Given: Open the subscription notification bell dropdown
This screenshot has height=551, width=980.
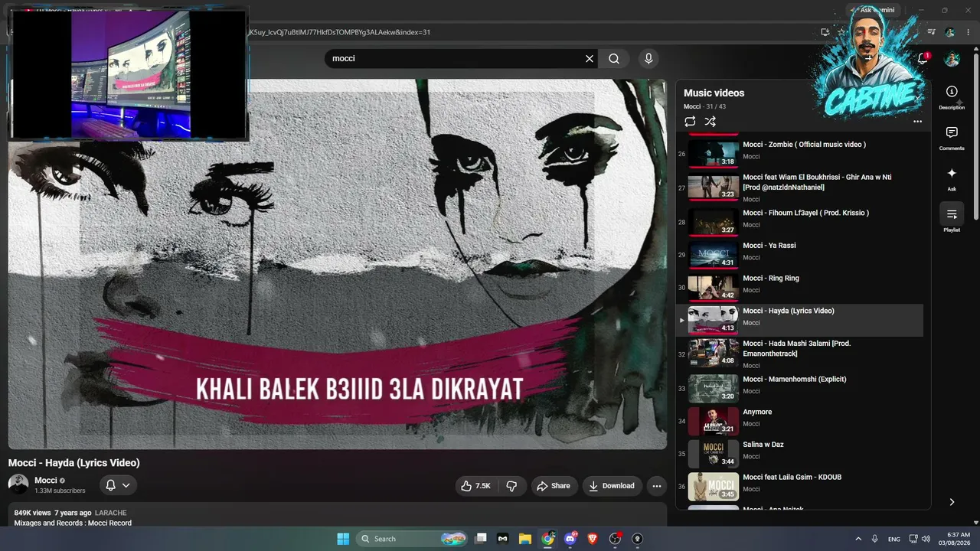Looking at the screenshot, I should pos(118,485).
